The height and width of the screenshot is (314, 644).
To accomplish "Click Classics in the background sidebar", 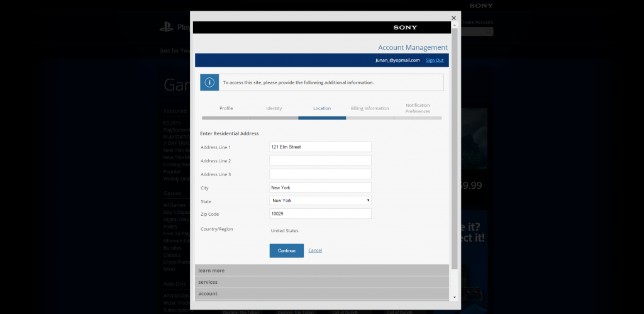I will [x=172, y=255].
